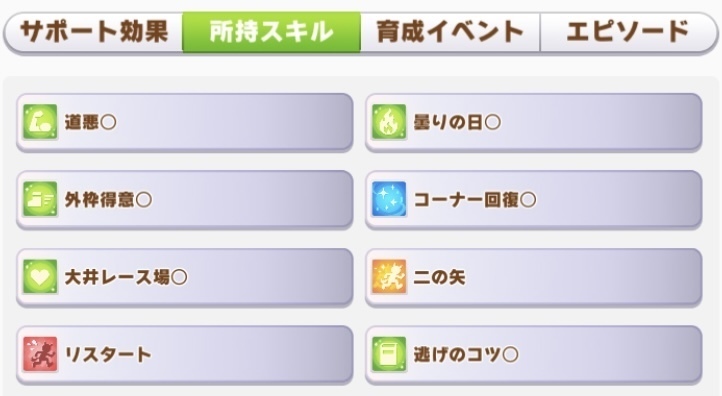View the コーナー回復○ skill description

(534, 200)
